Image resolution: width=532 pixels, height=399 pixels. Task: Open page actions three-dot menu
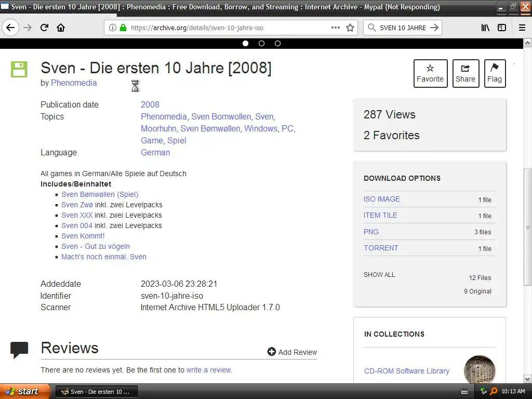tap(335, 28)
